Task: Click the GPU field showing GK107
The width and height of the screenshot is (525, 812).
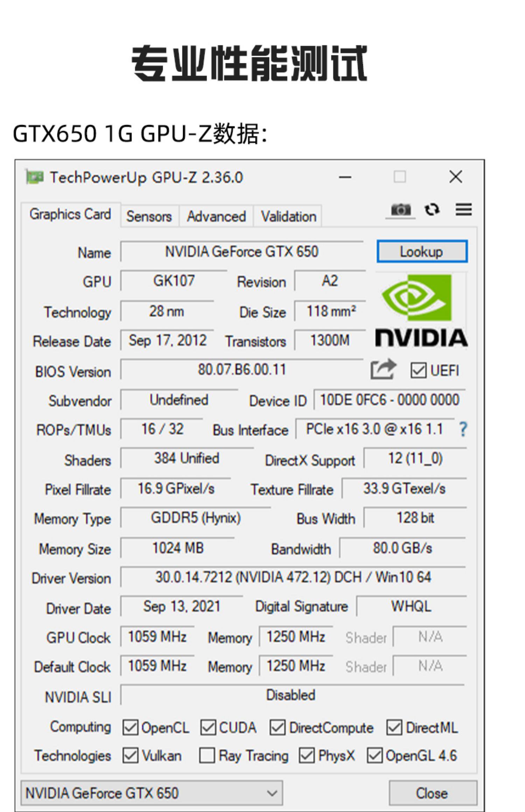Action: point(174,280)
